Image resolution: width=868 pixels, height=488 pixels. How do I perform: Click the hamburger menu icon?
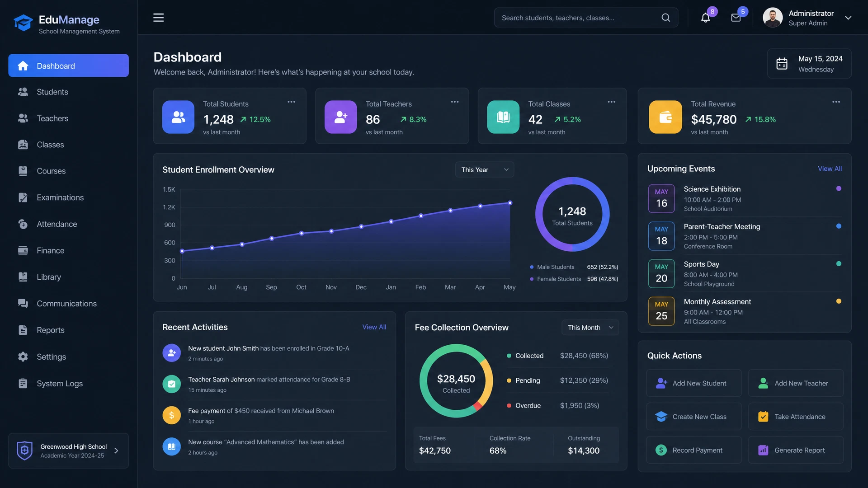pos(158,18)
